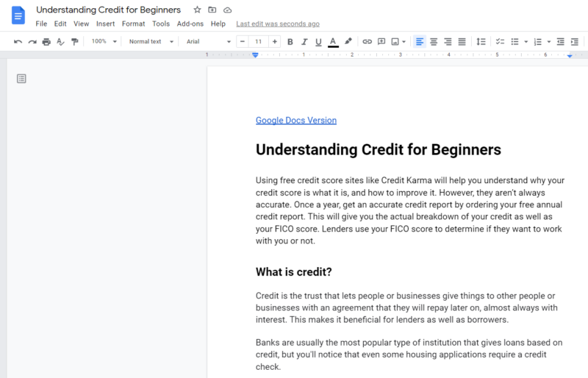The height and width of the screenshot is (378, 588).
Task: Show the document outline panel
Action: point(21,79)
